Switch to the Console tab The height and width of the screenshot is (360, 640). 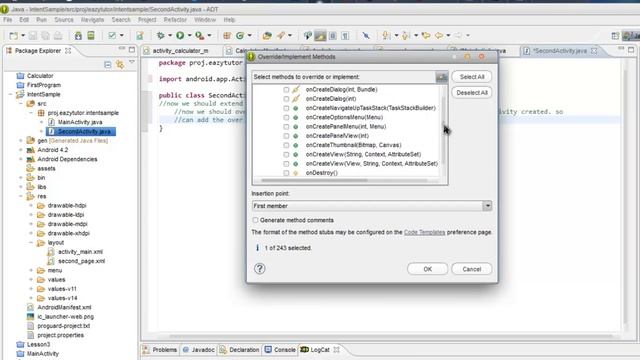(280, 350)
